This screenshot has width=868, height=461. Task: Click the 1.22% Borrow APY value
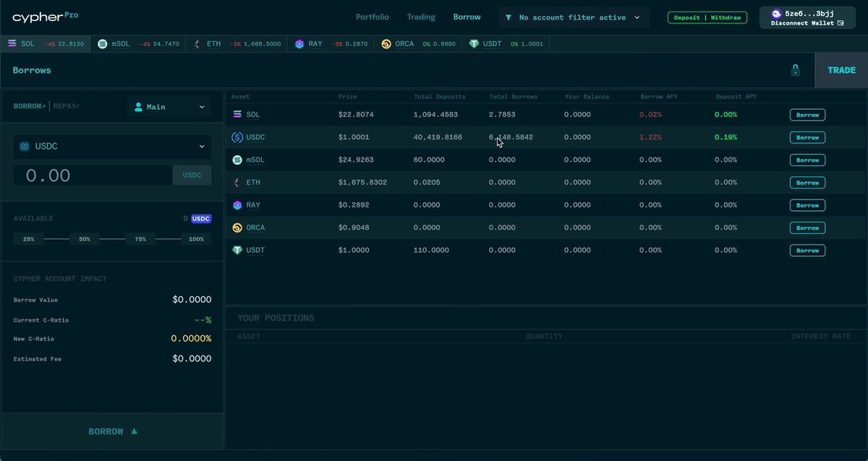[x=650, y=137]
